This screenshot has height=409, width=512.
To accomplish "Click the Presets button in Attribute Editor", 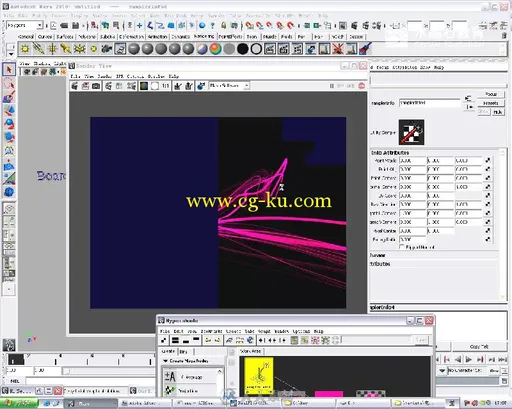I will (x=491, y=103).
